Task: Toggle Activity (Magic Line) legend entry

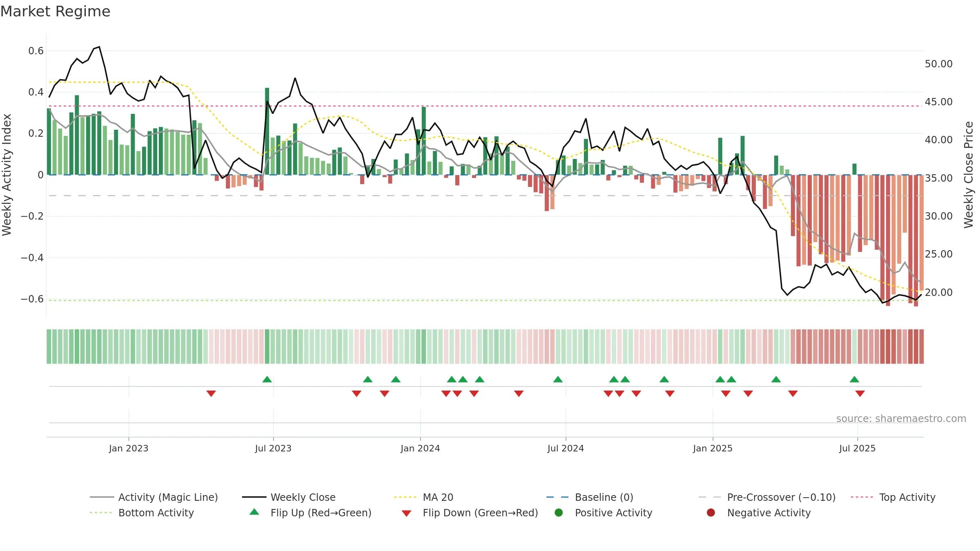Action: [x=154, y=497]
